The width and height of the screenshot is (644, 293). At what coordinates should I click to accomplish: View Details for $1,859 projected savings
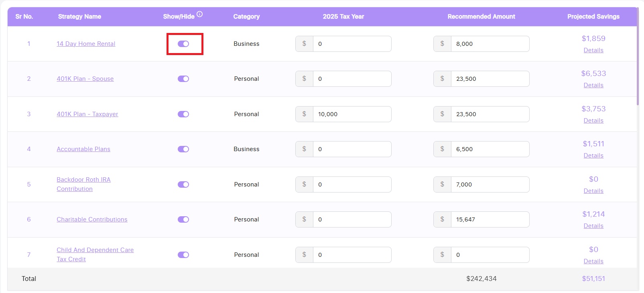[593, 50]
